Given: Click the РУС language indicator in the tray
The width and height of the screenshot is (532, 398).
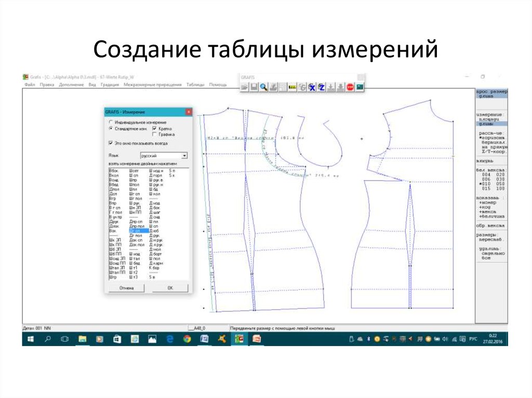Looking at the screenshot, I should click(x=473, y=339).
